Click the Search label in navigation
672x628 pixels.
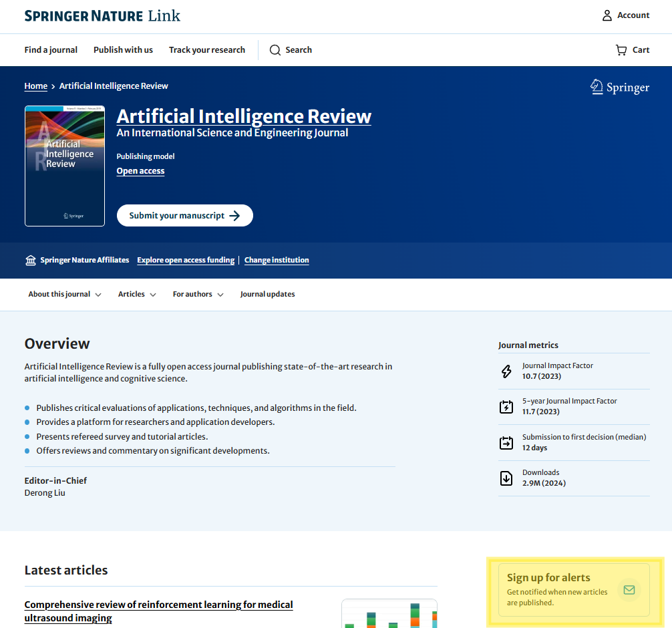(299, 49)
